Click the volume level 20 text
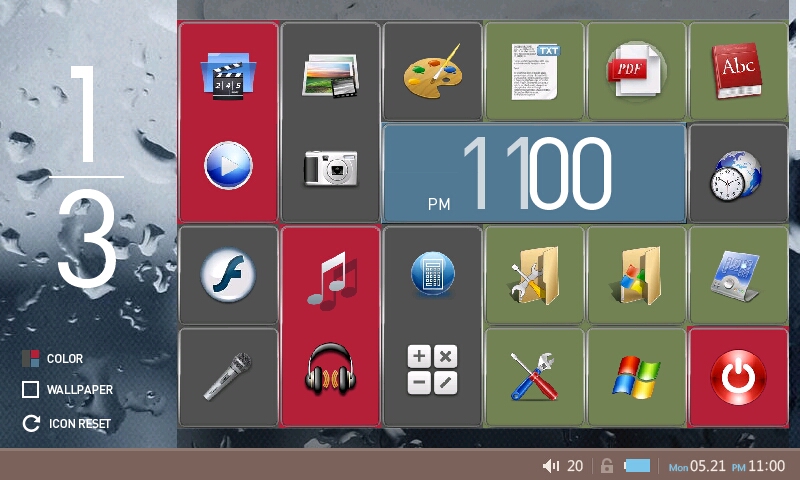 575,466
